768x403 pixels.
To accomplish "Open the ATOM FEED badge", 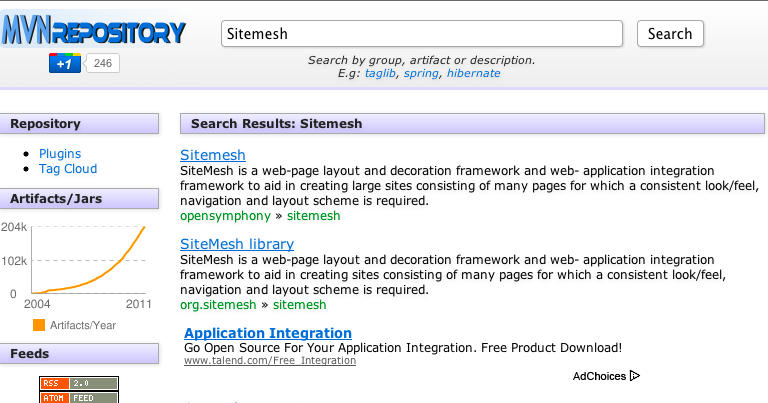I will tap(79, 397).
